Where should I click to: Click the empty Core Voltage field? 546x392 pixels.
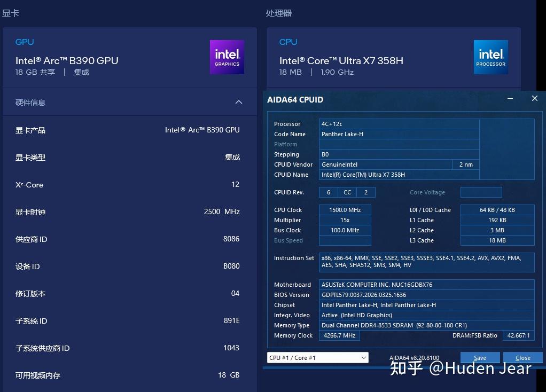(x=481, y=192)
